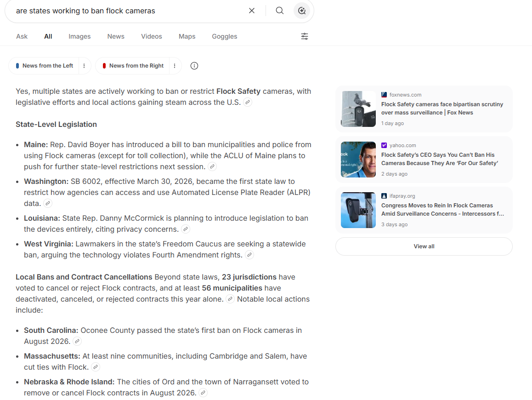Image resolution: width=532 pixels, height=400 pixels.
Task: Open options menu for News from the Left
Action: pyautogui.click(x=84, y=66)
